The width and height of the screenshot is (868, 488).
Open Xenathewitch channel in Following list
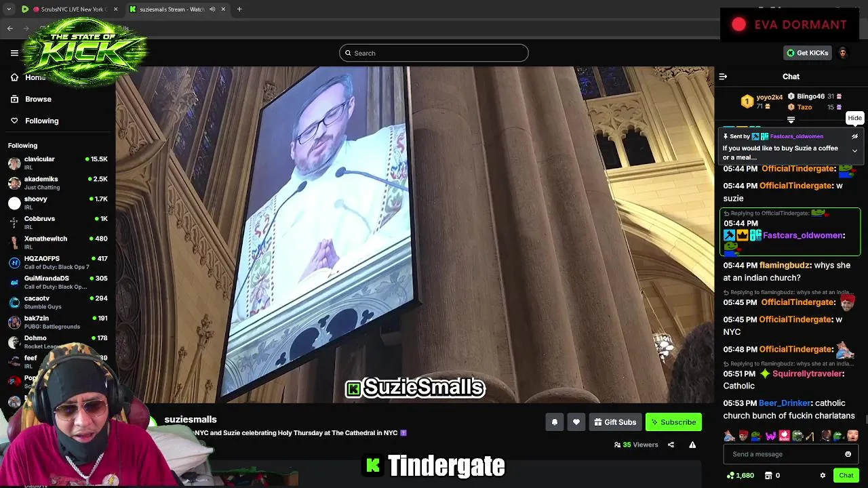tap(58, 243)
